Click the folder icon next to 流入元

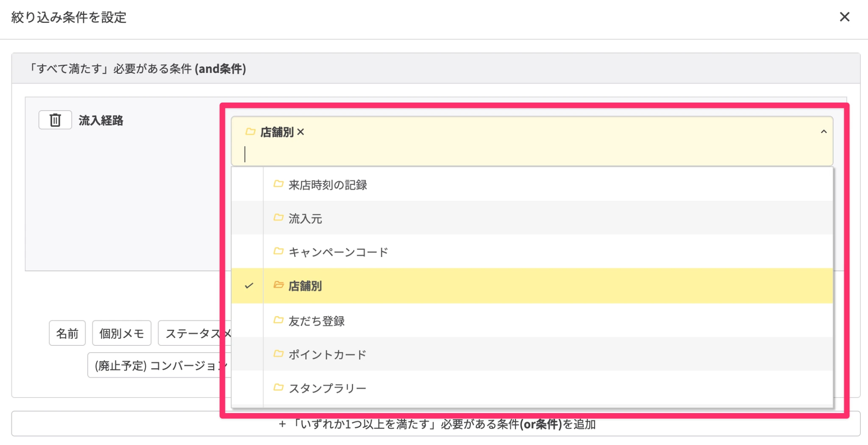(278, 218)
